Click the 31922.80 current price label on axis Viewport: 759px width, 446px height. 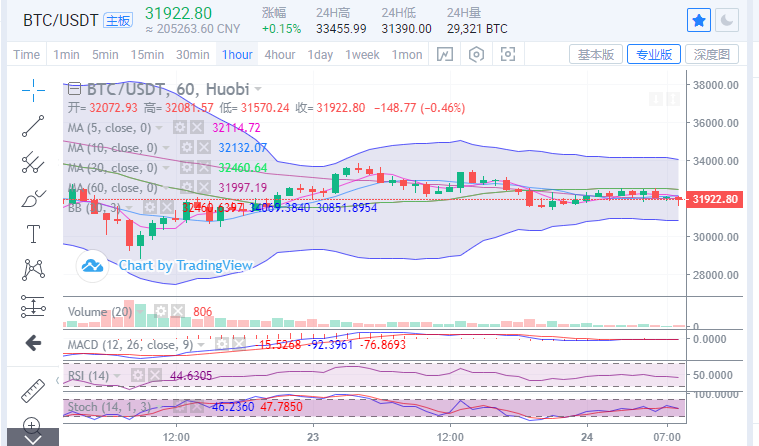pos(715,199)
